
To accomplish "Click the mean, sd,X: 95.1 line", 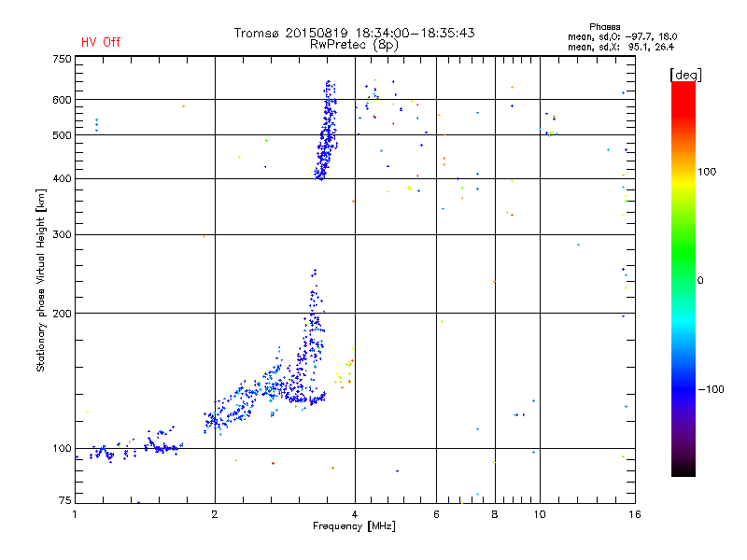I will click(x=621, y=47).
